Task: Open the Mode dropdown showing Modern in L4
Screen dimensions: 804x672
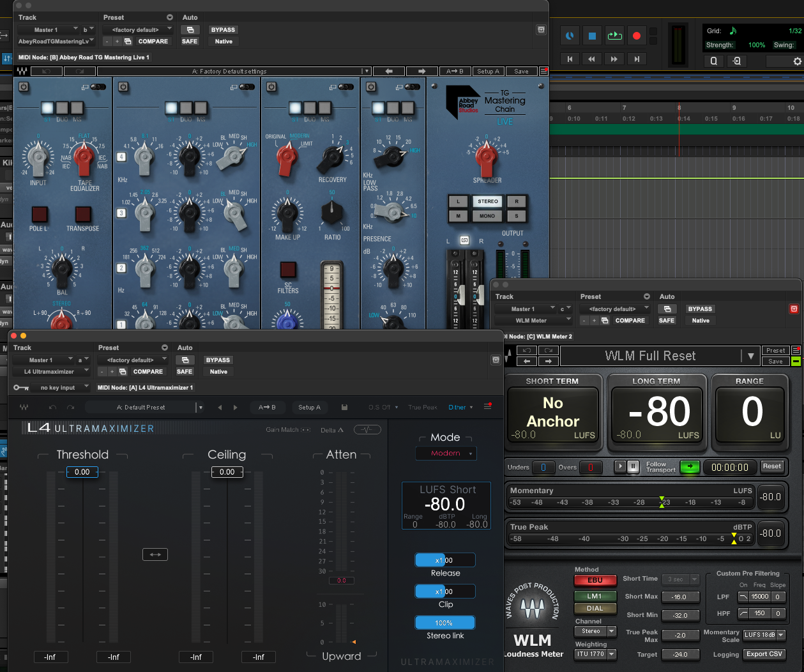Action: (x=445, y=453)
